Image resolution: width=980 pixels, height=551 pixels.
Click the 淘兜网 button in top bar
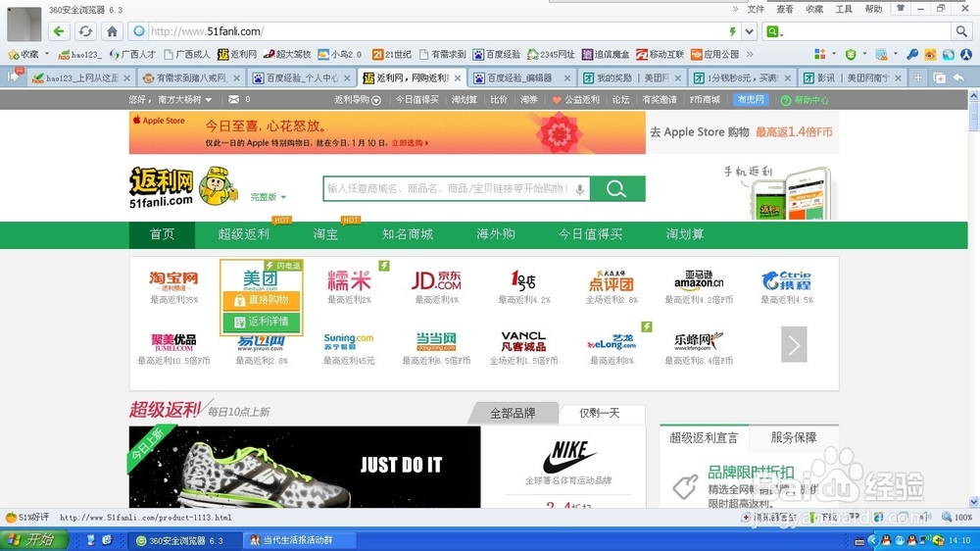pos(750,99)
